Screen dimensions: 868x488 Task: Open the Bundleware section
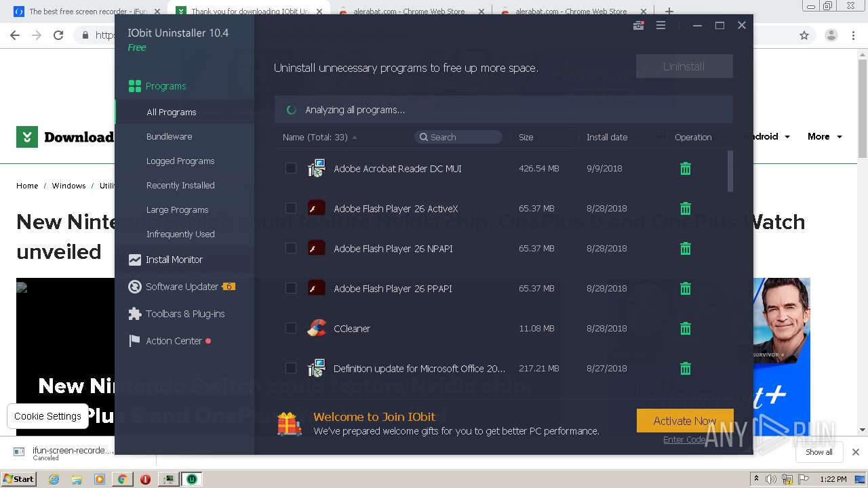click(x=170, y=136)
